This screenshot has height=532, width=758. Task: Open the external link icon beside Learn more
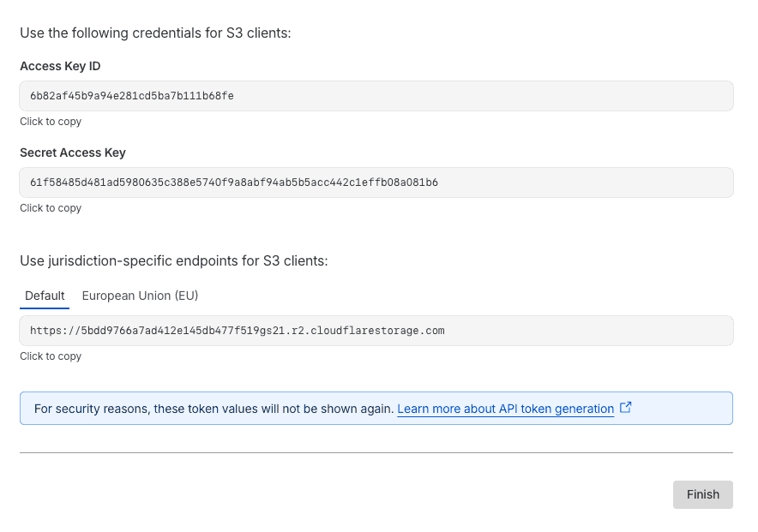[x=625, y=408]
